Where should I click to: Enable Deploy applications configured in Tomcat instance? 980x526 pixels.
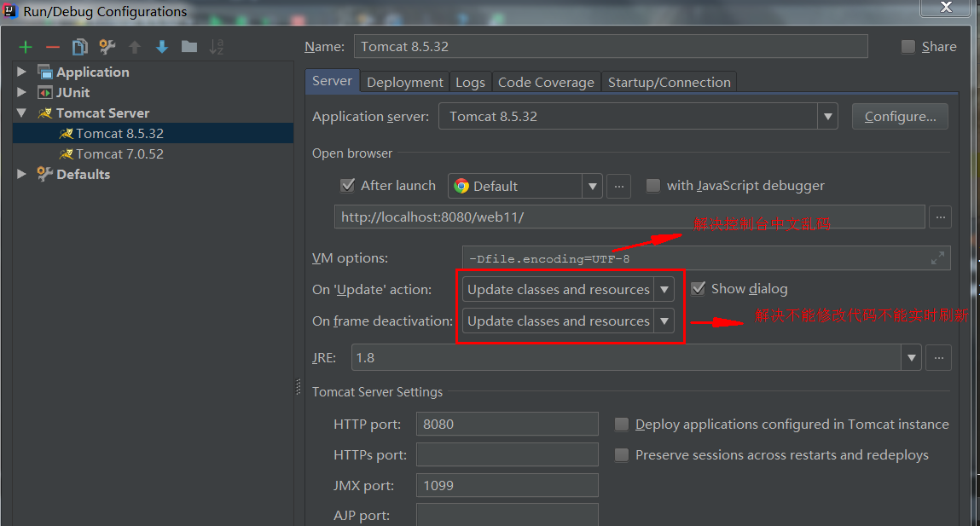tap(621, 425)
